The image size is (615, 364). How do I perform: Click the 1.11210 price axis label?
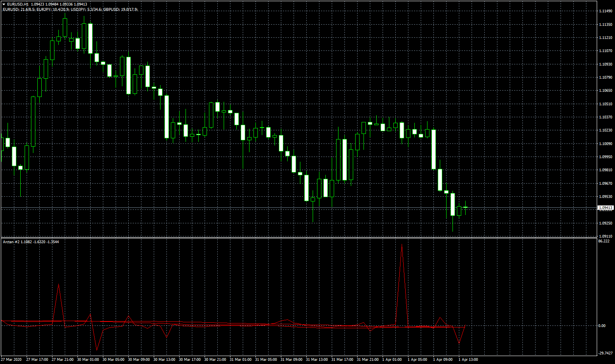[605, 38]
